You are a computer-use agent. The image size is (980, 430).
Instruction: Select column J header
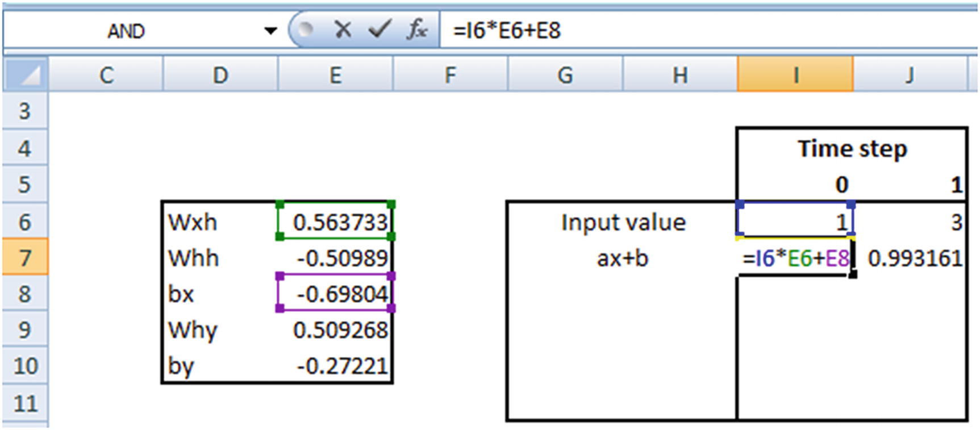click(x=910, y=74)
